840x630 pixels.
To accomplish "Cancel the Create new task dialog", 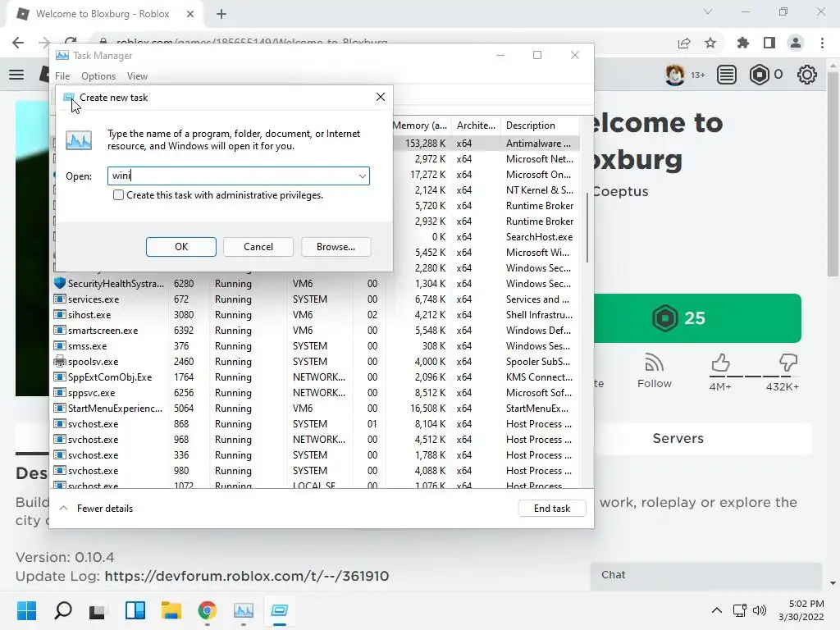I will 258,247.
